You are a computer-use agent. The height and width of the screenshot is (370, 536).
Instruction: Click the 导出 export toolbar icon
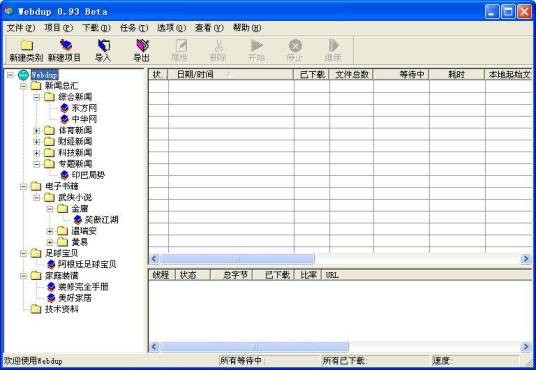[x=142, y=45]
